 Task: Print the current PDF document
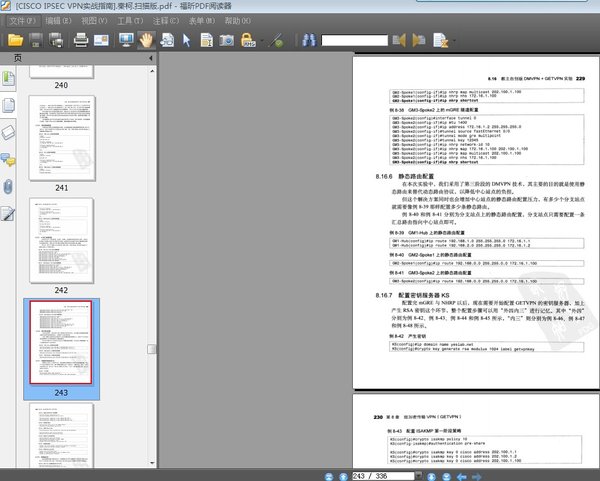pos(81,40)
